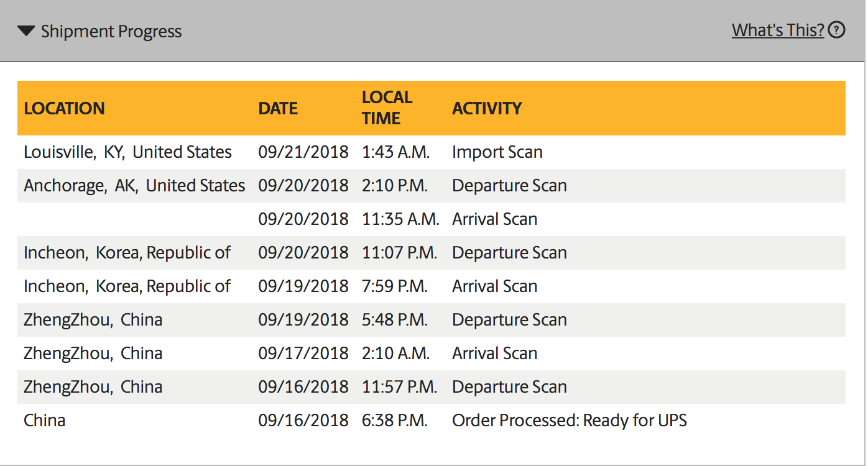
Task: Click the Shipment Progress section title
Action: pos(111,32)
